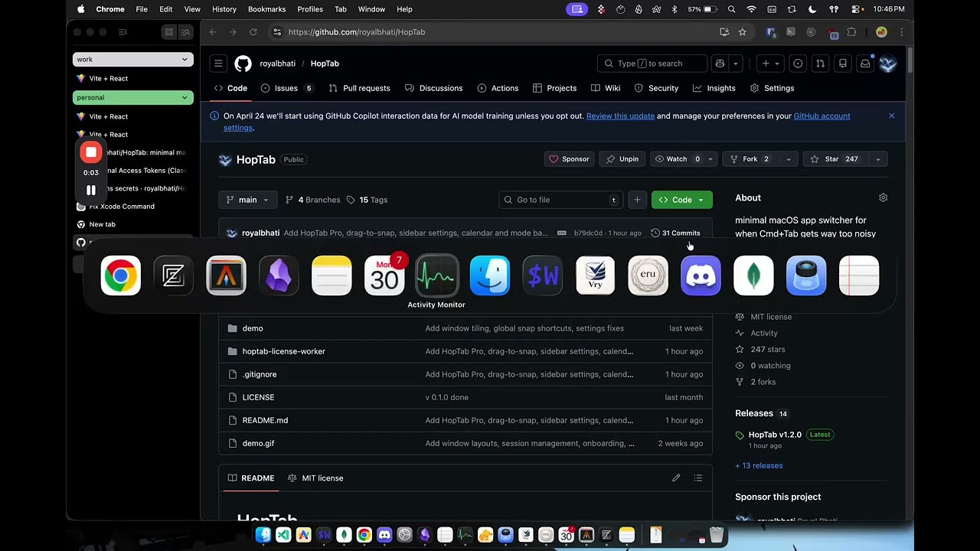
Task: Open the GitHub notifications inbox
Action: tap(865, 64)
